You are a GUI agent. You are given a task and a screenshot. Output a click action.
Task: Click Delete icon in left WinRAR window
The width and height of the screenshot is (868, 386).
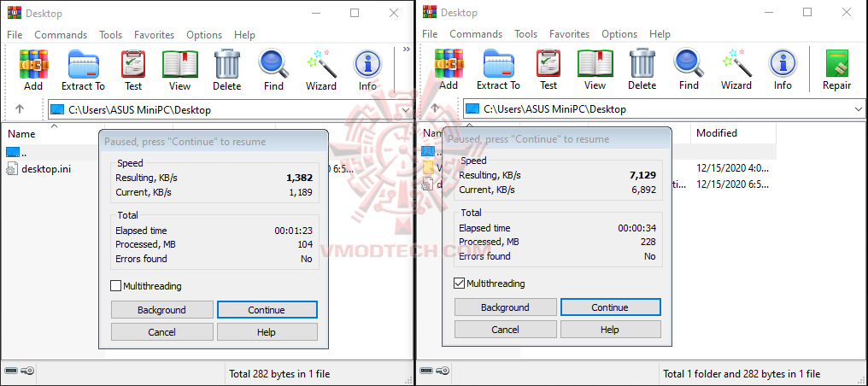click(x=227, y=64)
